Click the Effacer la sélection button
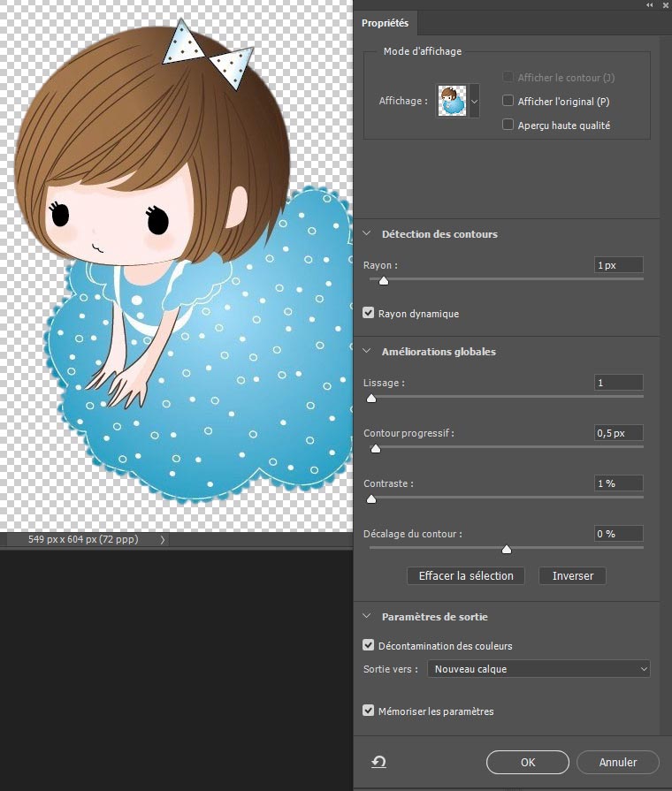Viewport: 672px width, 791px height. click(466, 575)
